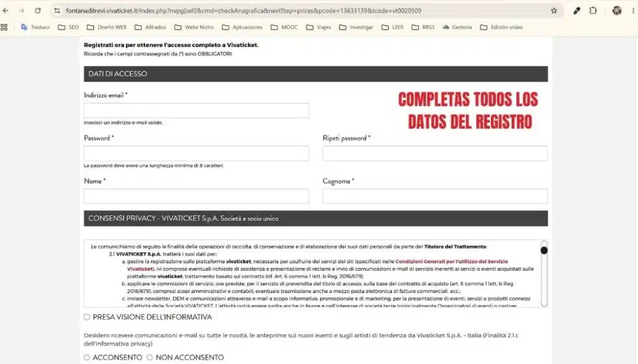Go back with the browser back arrow
638x364 pixels.
coord(5,11)
